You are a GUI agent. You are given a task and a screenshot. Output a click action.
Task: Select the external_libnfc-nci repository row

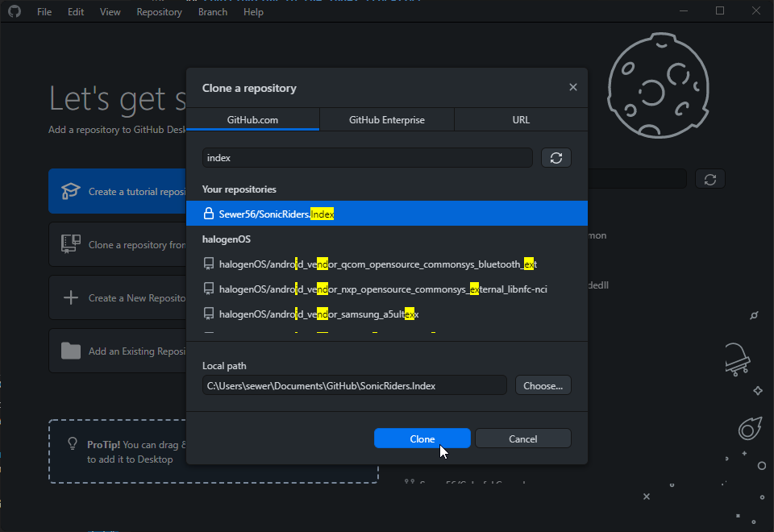(x=387, y=289)
